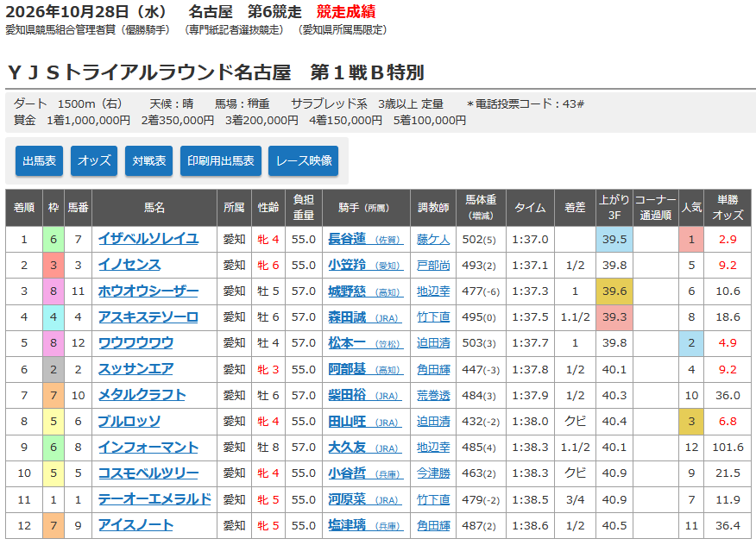Open horse イノセンス link
The image size is (756, 545).
click(129, 265)
